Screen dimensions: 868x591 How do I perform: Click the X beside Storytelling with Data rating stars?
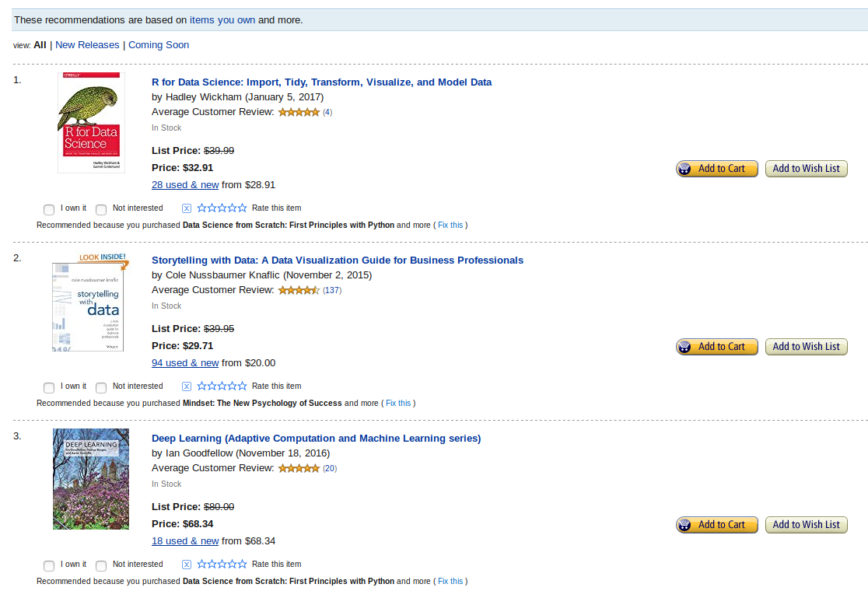pyautogui.click(x=186, y=386)
